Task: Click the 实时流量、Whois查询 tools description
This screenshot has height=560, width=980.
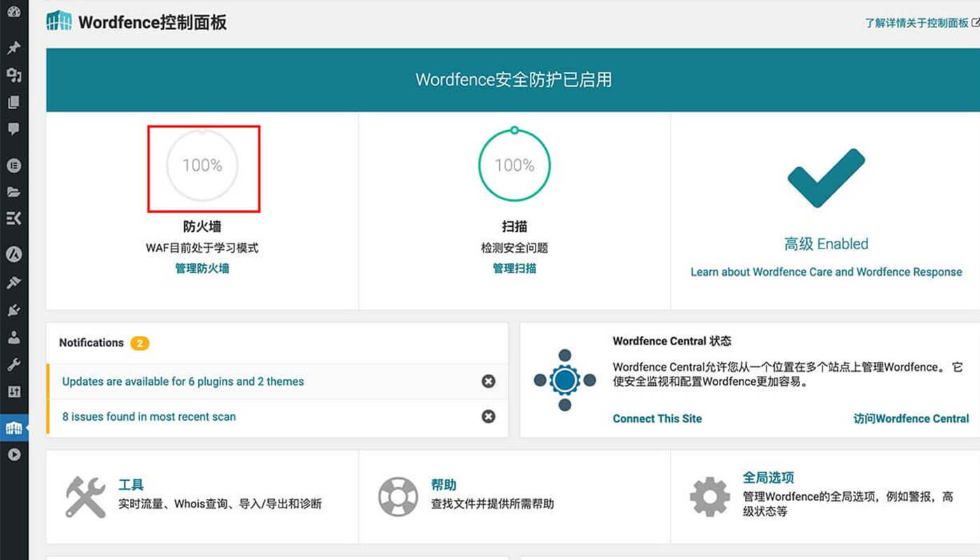Action: point(220,503)
